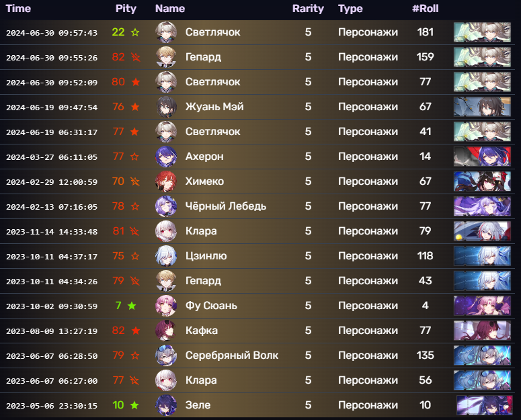The height and width of the screenshot is (420, 521).
Task: Click Acheron's character avatar icon
Action: (x=166, y=157)
